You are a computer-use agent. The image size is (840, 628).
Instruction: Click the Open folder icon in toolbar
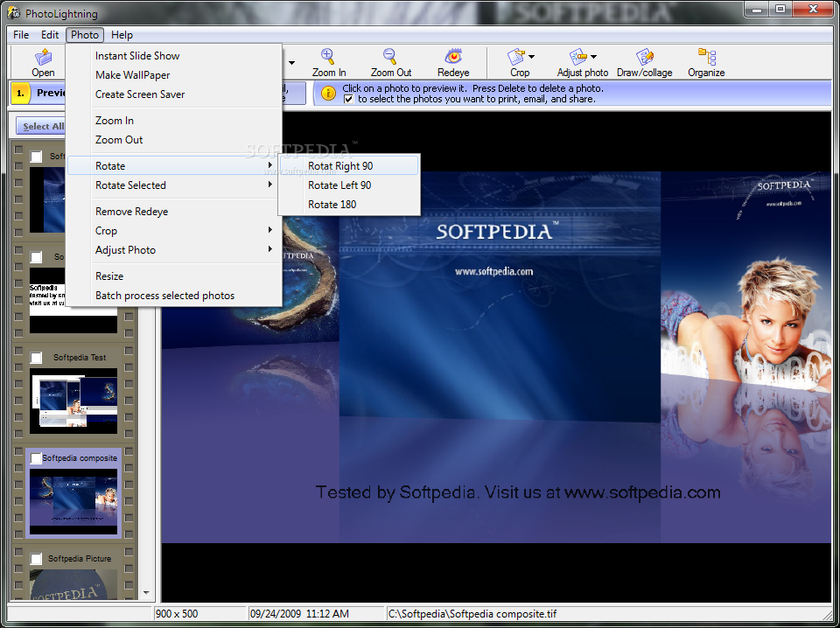click(43, 56)
